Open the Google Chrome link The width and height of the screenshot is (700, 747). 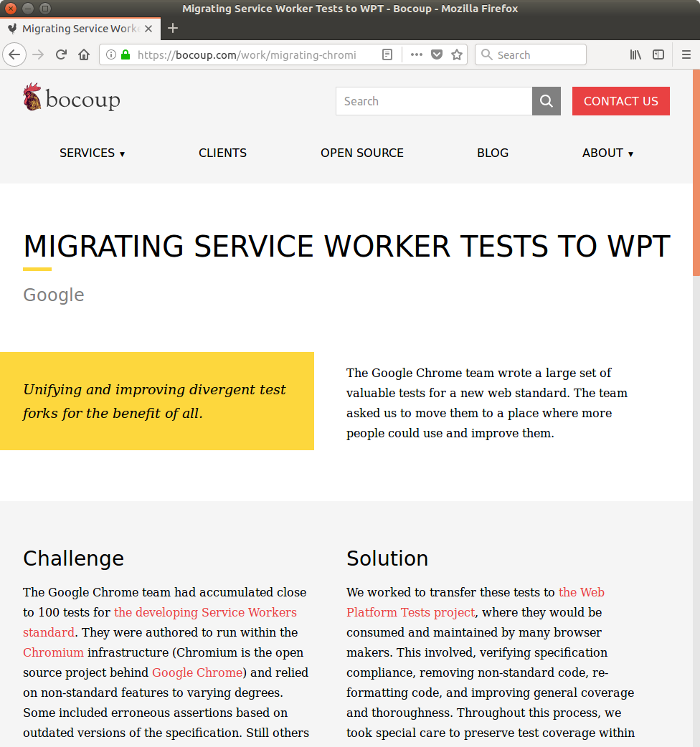(x=197, y=672)
